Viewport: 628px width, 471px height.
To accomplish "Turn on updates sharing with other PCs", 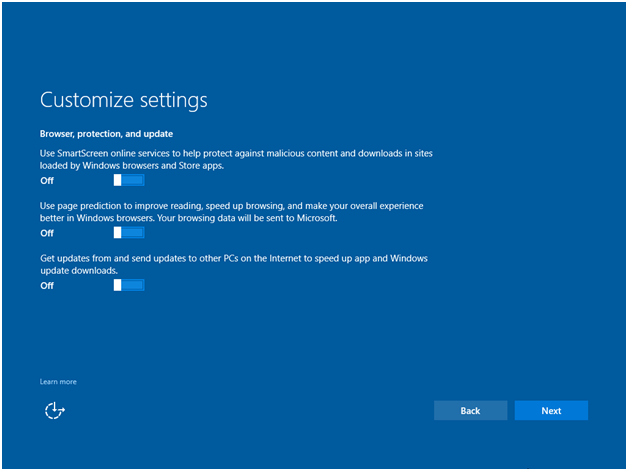I will 129,285.
